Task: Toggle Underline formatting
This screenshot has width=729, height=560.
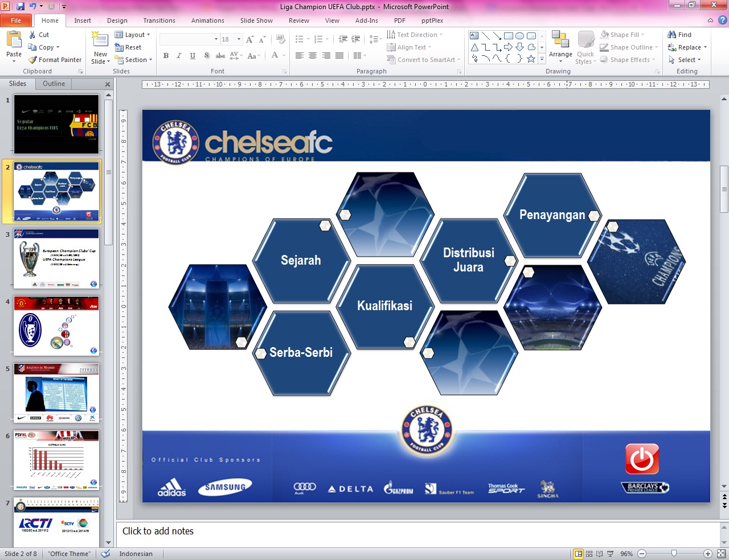Action: 193,56
